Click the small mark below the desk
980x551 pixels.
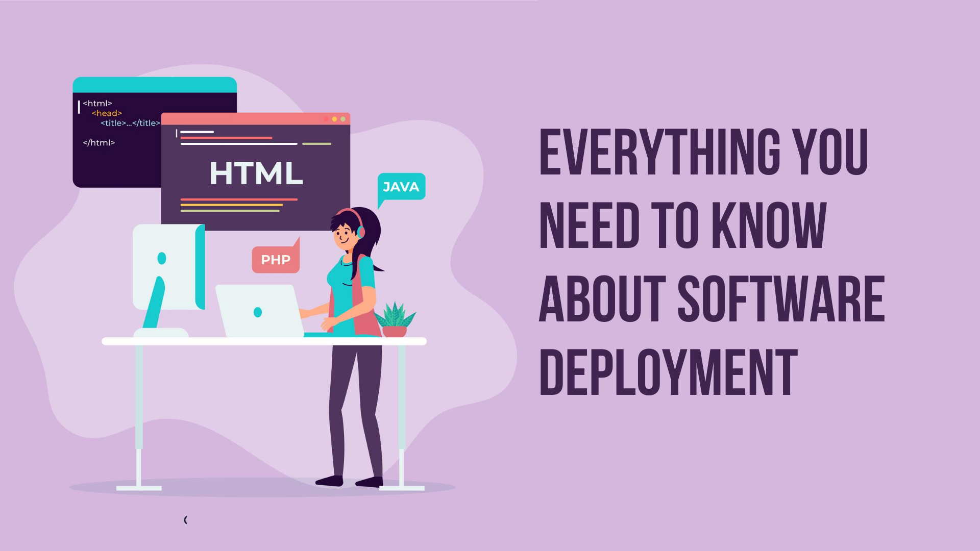click(186, 520)
